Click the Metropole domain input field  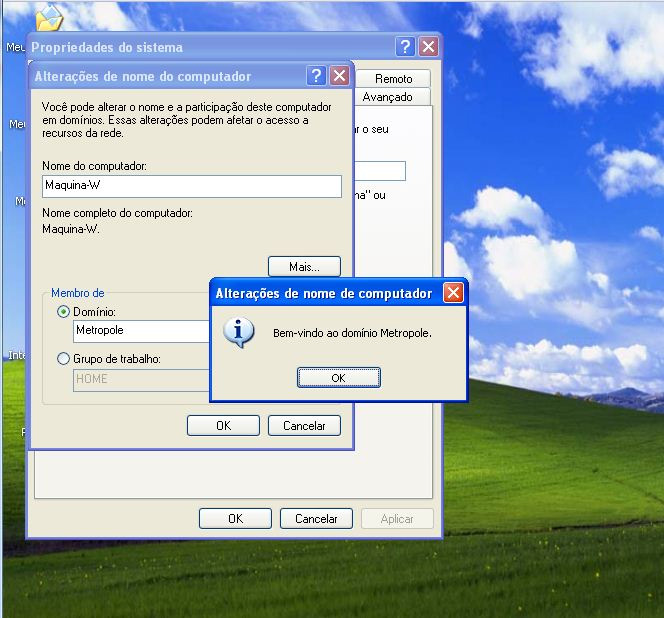click(x=141, y=331)
